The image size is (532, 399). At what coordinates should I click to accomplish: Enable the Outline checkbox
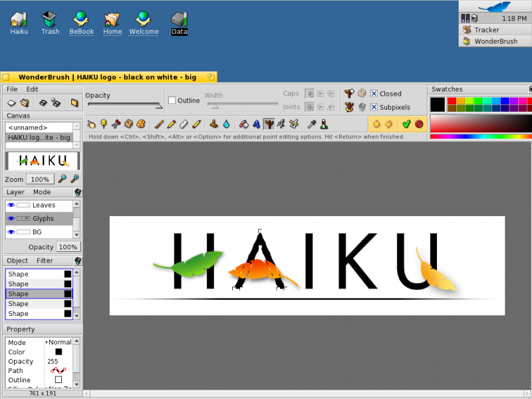[x=172, y=100]
